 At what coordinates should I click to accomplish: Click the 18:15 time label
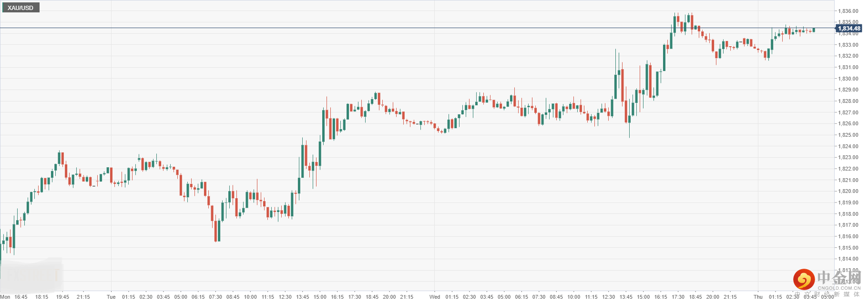click(x=42, y=297)
